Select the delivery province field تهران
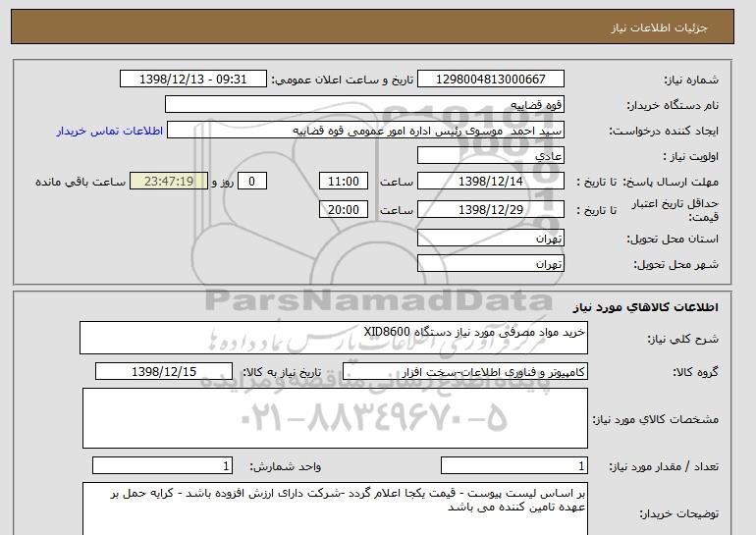The height and width of the screenshot is (535, 756). [x=490, y=239]
